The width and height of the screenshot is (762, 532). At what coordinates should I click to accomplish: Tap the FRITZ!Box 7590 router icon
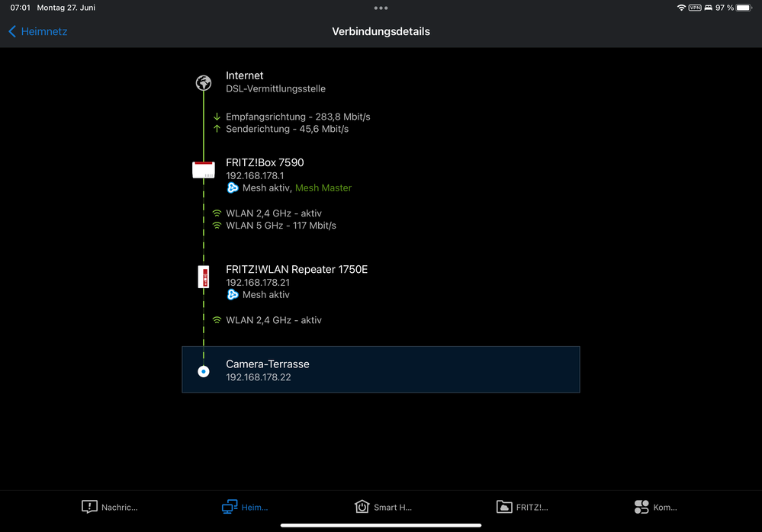point(203,170)
